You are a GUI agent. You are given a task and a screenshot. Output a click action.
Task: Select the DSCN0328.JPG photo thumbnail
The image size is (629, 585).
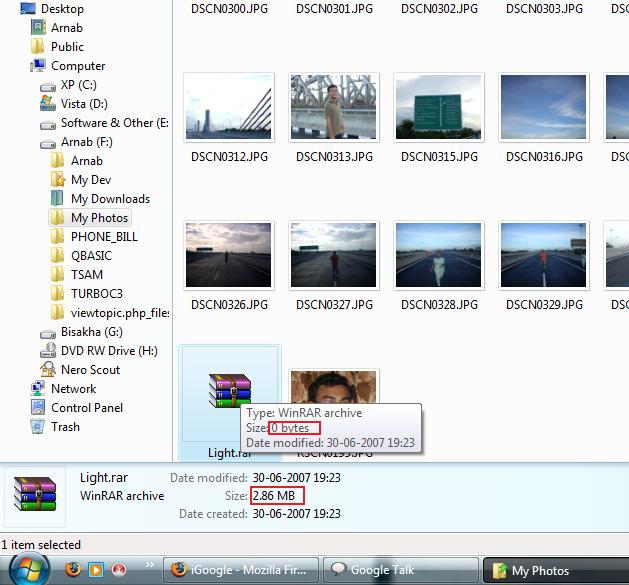click(x=439, y=257)
